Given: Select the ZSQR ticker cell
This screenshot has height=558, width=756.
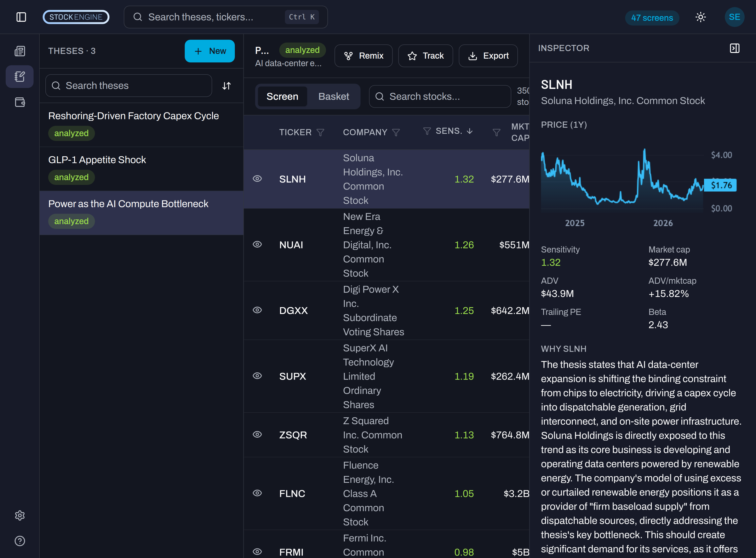Looking at the screenshot, I should (293, 435).
